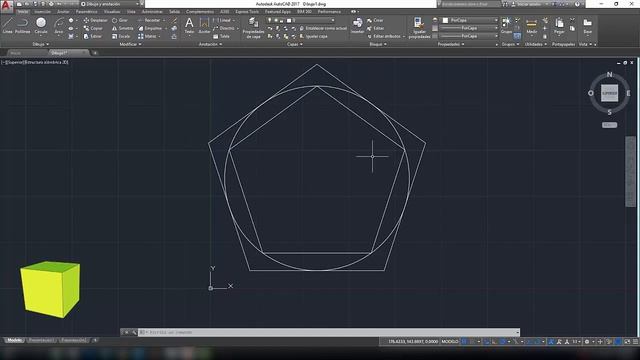Click the command line input field
The width and height of the screenshot is (640, 360).
coord(329,332)
